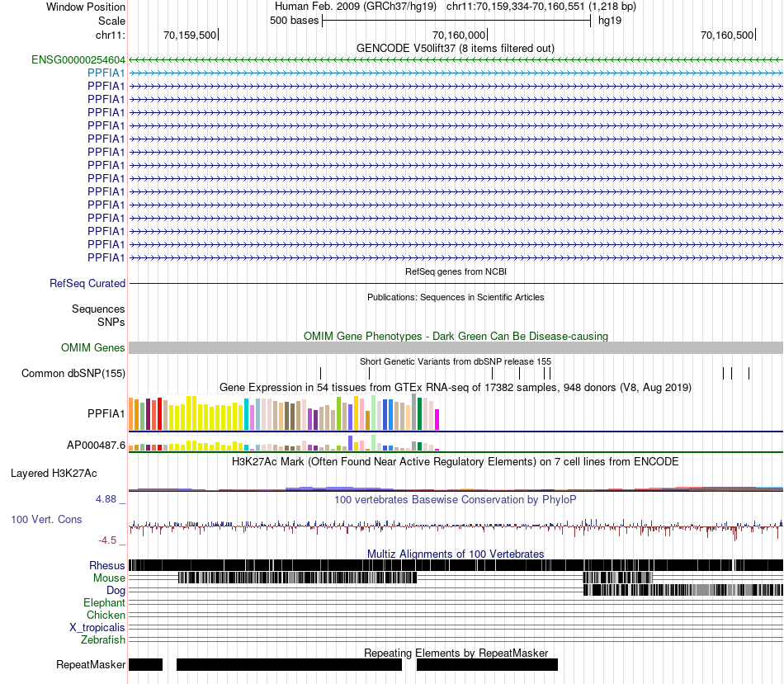Select the Rhesus alignment label

[107, 565]
